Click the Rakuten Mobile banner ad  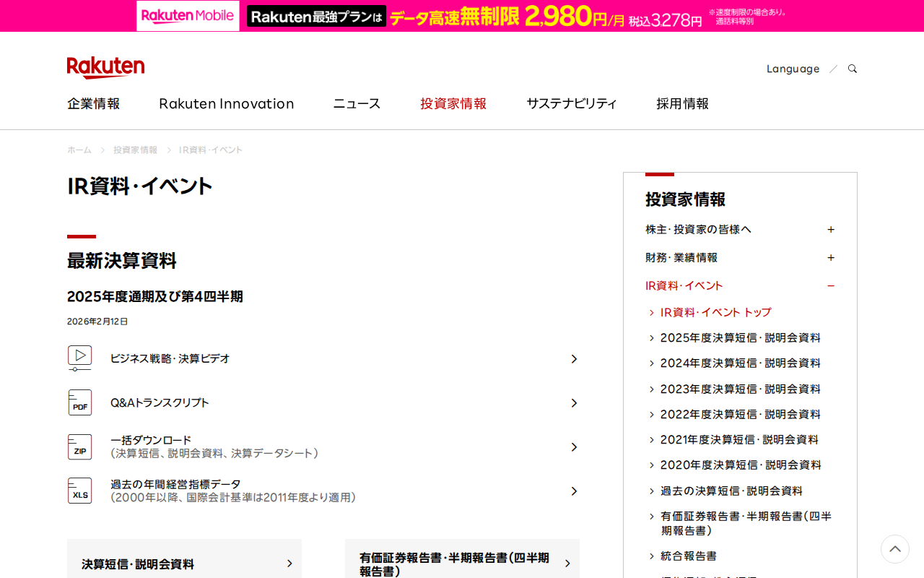tap(462, 16)
